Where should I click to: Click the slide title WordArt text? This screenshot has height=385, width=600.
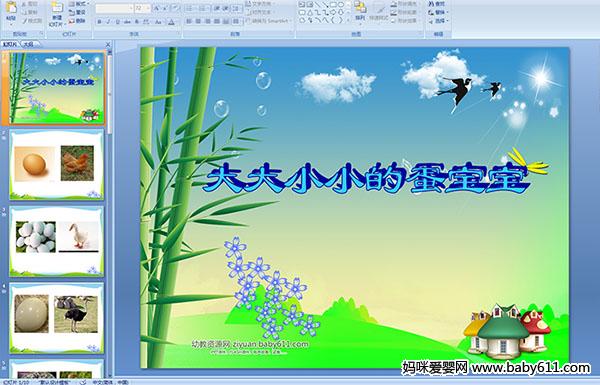367,178
